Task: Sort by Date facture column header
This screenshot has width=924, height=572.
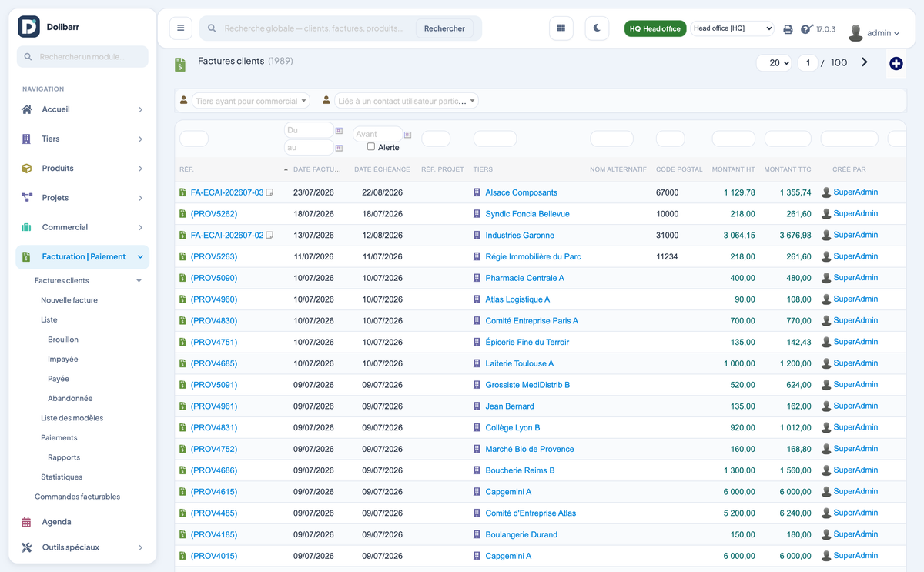Action: [316, 169]
